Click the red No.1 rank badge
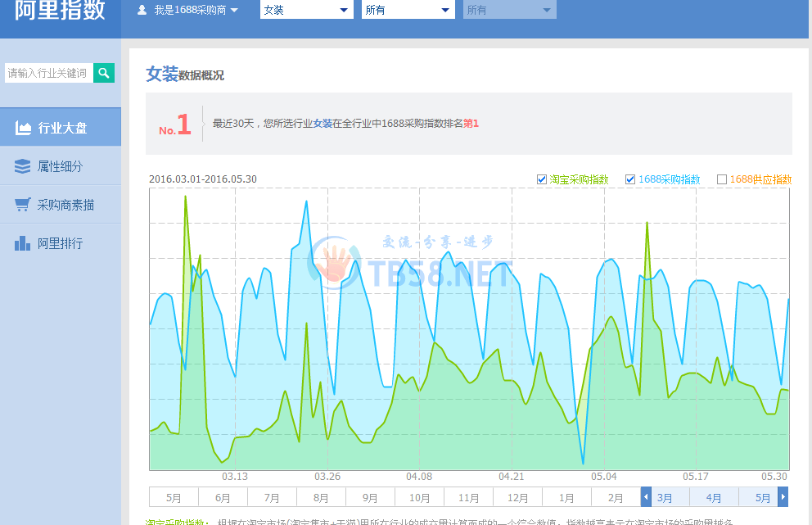 pyautogui.click(x=175, y=124)
